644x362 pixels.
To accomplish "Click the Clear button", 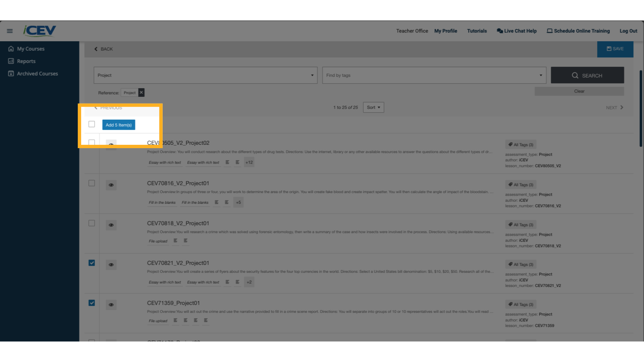I will [x=579, y=91].
